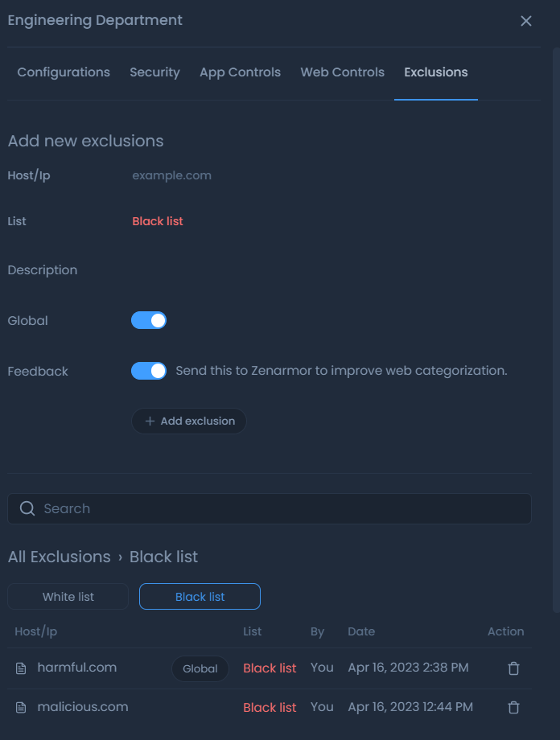Focus the Host/Ip example.com field

(x=331, y=175)
